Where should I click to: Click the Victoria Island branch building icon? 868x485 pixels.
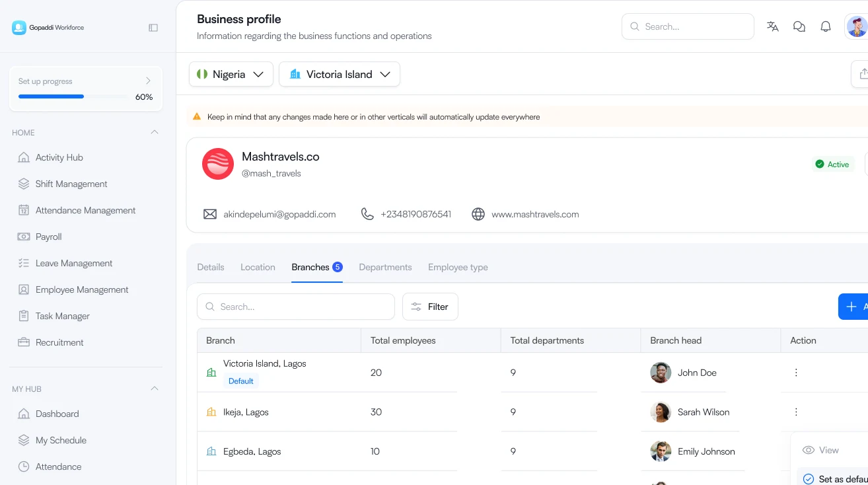pos(211,373)
